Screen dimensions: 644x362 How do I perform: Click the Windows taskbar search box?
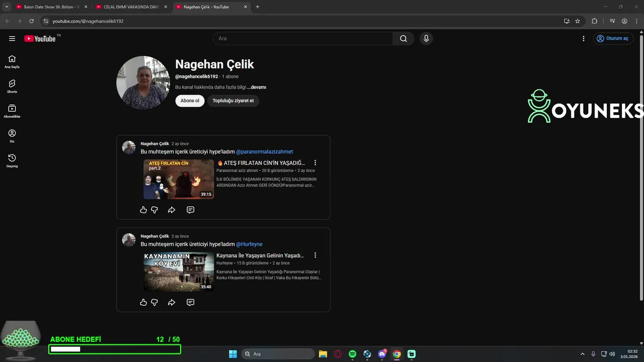tap(278, 354)
